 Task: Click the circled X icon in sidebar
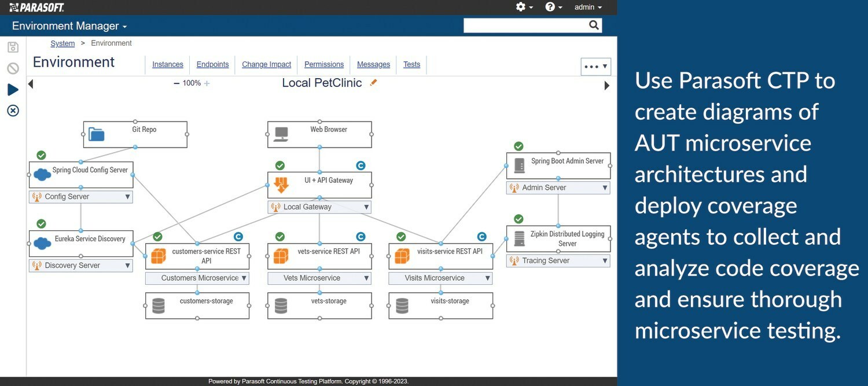tap(13, 111)
